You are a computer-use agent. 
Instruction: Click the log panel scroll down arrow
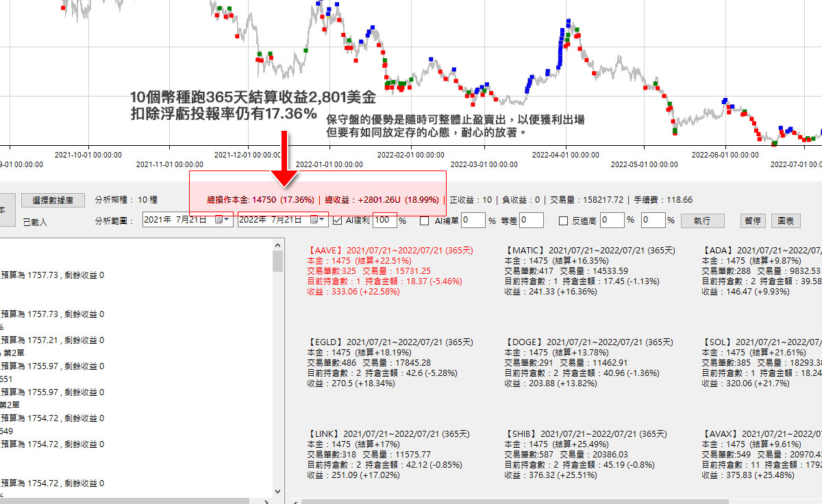click(x=277, y=492)
